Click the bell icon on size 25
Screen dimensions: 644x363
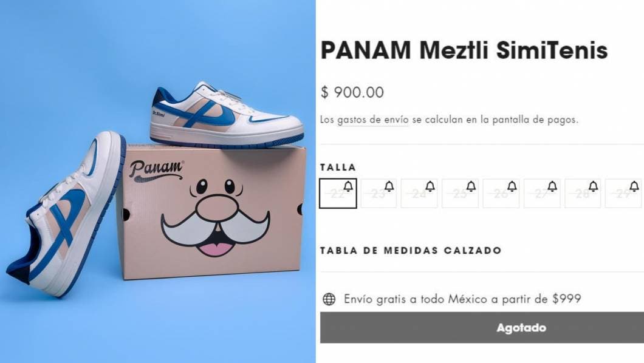click(x=471, y=186)
